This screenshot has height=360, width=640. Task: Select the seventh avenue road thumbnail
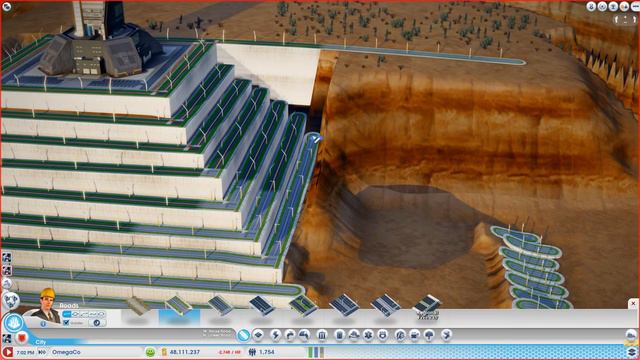[386, 306]
